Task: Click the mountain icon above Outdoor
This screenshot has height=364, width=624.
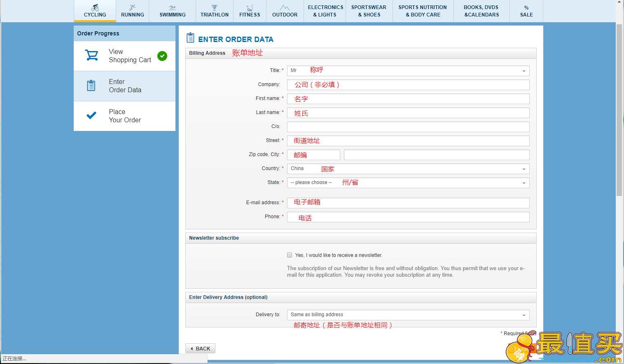Action: click(285, 8)
